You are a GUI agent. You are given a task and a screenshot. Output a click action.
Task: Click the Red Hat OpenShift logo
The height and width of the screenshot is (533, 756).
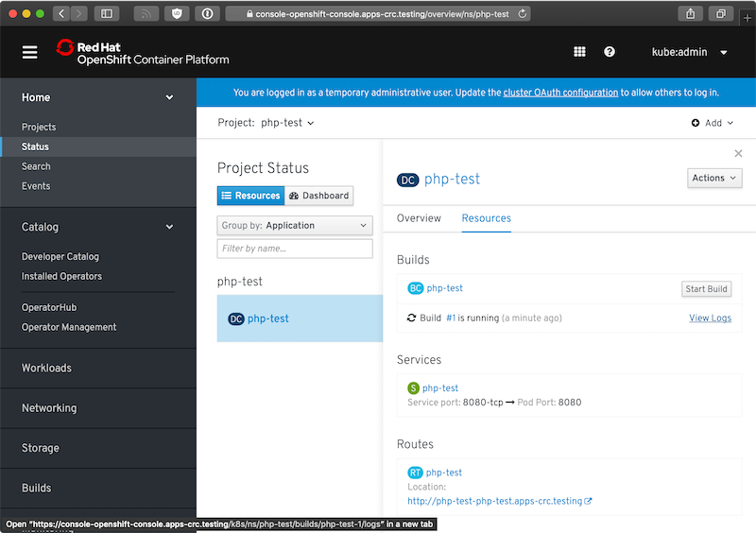click(143, 53)
